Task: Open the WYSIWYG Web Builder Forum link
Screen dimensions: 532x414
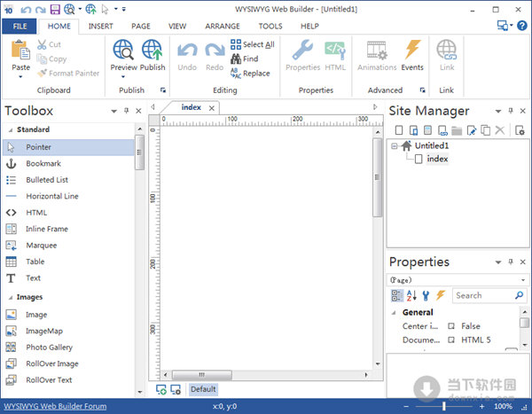Action: pos(55,406)
